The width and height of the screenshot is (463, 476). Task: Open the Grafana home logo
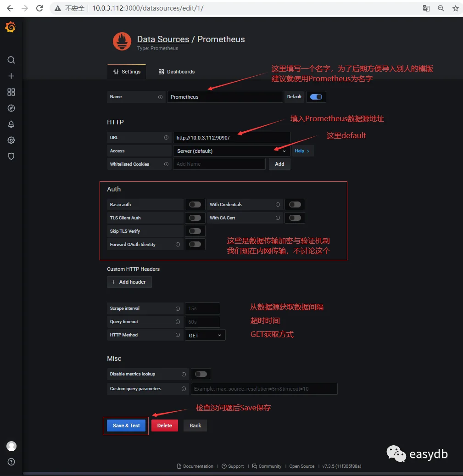pos(10,27)
